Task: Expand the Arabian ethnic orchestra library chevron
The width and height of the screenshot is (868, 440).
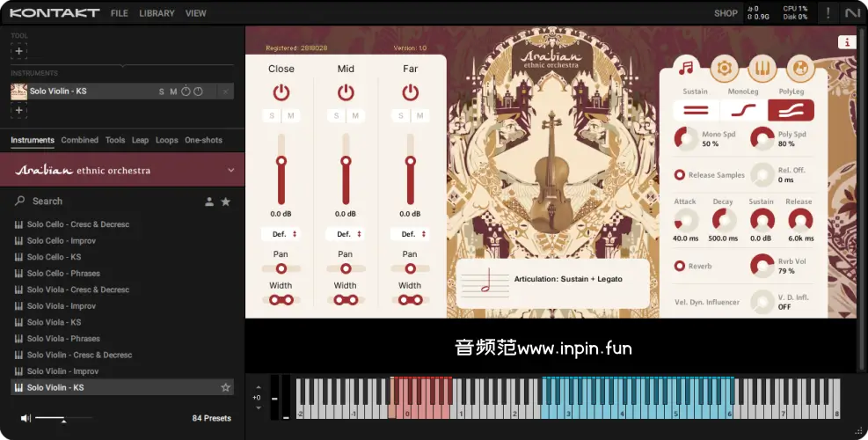Action: (231, 170)
